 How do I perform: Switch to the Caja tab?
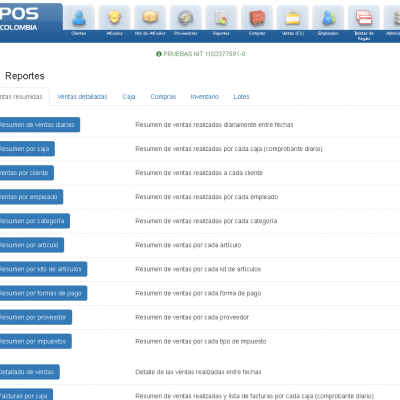(x=129, y=97)
